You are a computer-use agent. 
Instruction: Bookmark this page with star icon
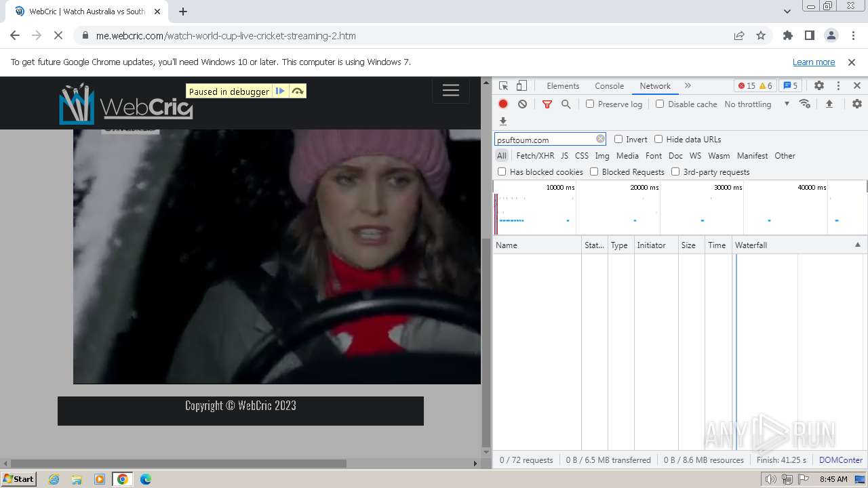tap(761, 36)
